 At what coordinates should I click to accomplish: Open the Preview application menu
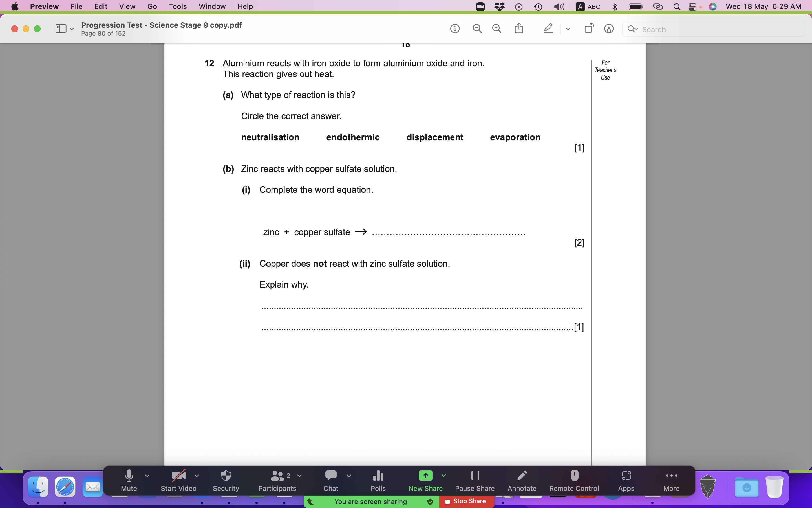(x=44, y=6)
